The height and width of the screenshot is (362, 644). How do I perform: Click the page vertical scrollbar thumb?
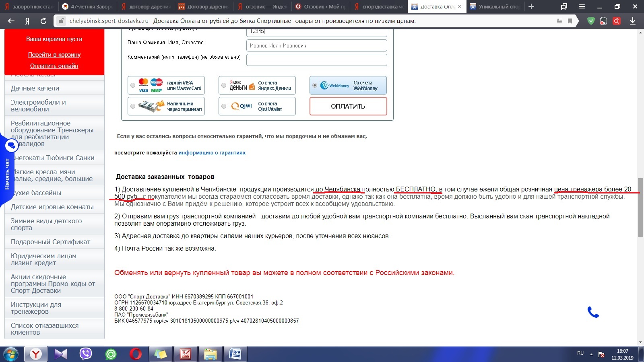[x=640, y=208]
